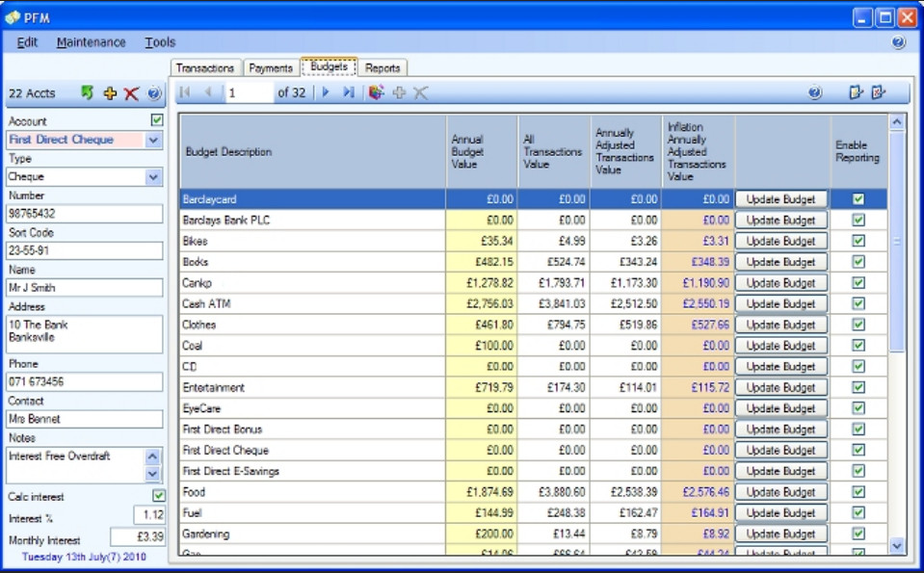
Task: Click help icon beside accounts count
Action: tap(154, 93)
